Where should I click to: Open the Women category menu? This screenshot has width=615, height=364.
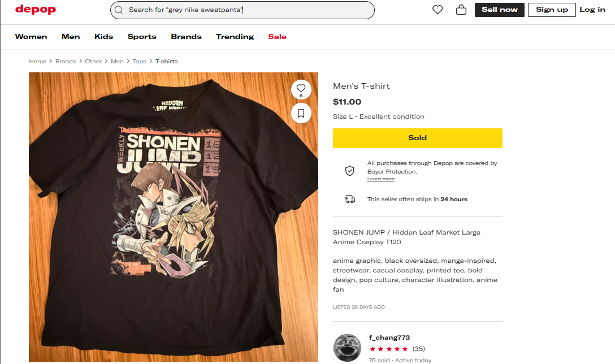pos(31,37)
